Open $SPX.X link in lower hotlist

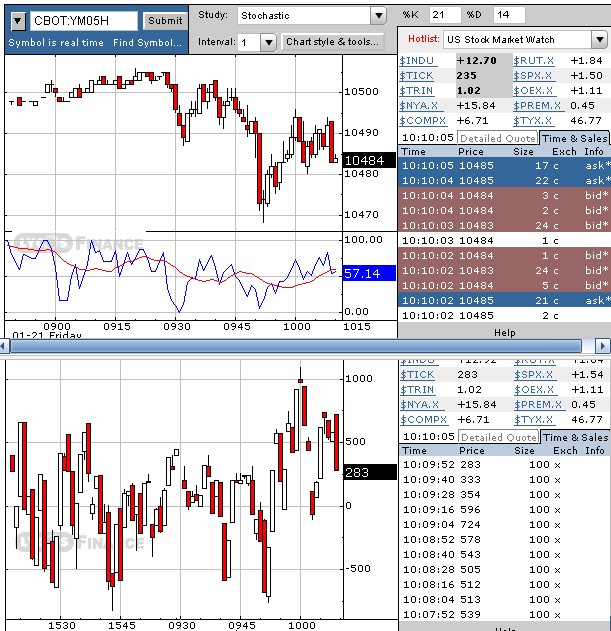(533, 375)
